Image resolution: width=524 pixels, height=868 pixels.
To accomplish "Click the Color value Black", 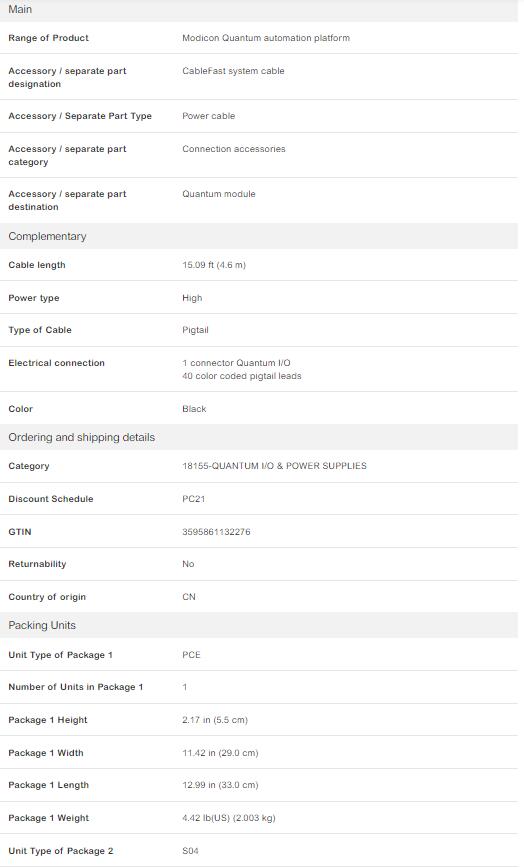I will (194, 409).
